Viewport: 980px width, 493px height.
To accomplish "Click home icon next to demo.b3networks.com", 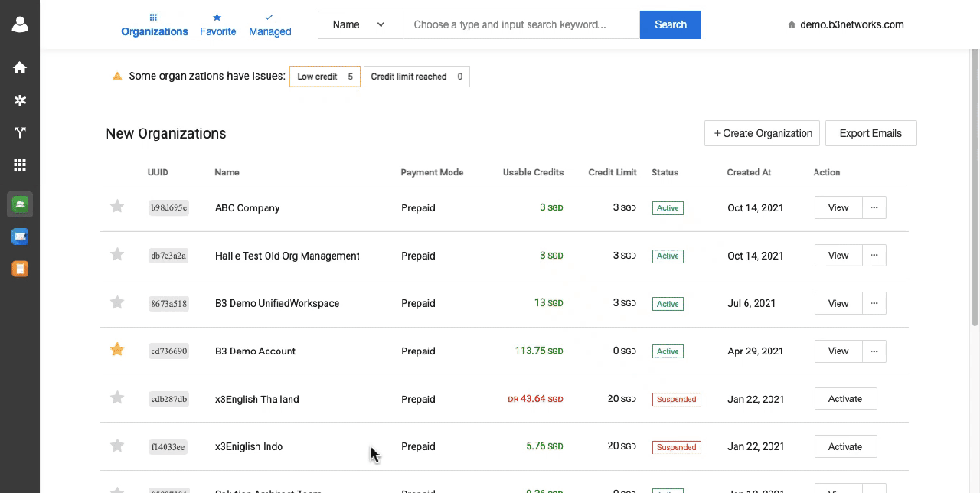I will pyautogui.click(x=792, y=25).
